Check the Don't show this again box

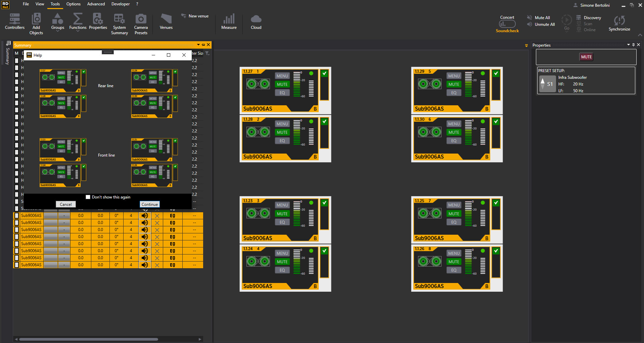pyautogui.click(x=88, y=197)
